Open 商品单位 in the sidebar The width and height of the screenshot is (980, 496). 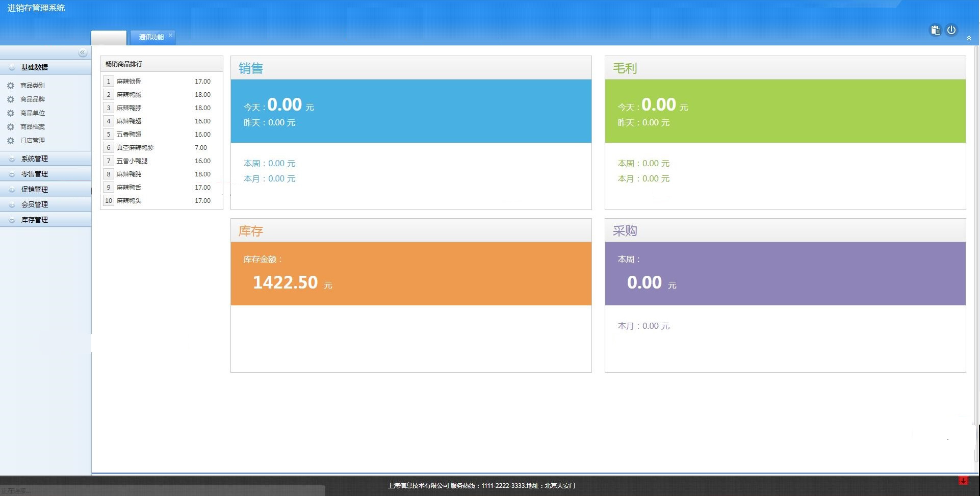pos(33,113)
